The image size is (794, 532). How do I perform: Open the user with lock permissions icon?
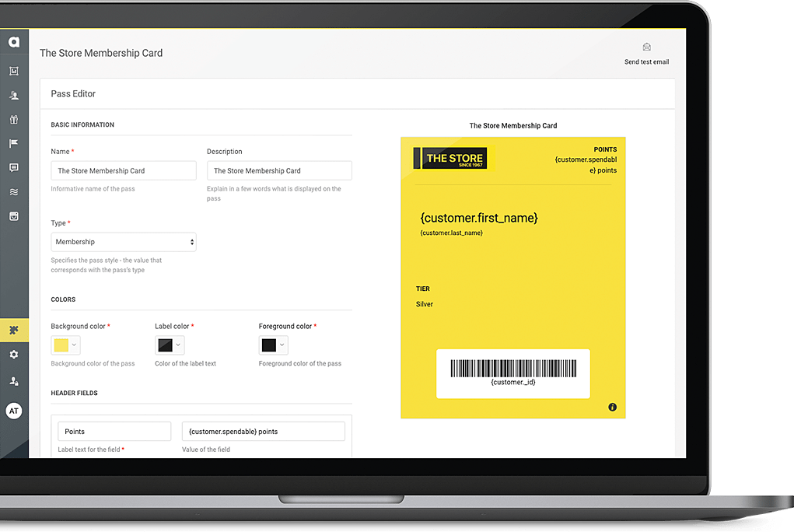14,381
